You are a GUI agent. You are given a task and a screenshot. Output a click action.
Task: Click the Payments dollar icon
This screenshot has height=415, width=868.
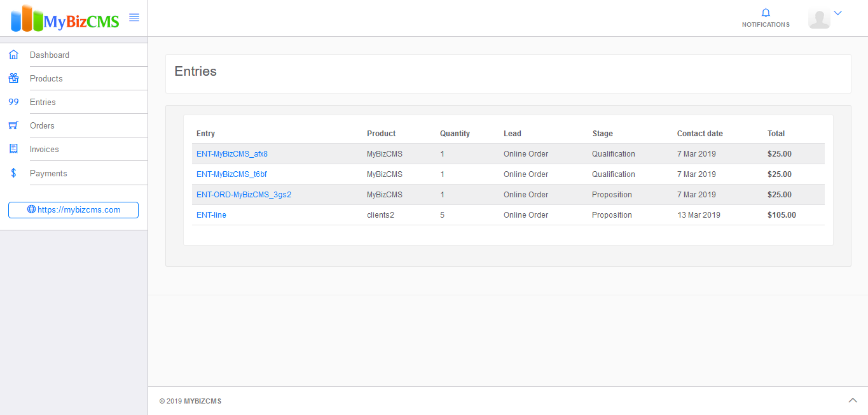[13, 173]
